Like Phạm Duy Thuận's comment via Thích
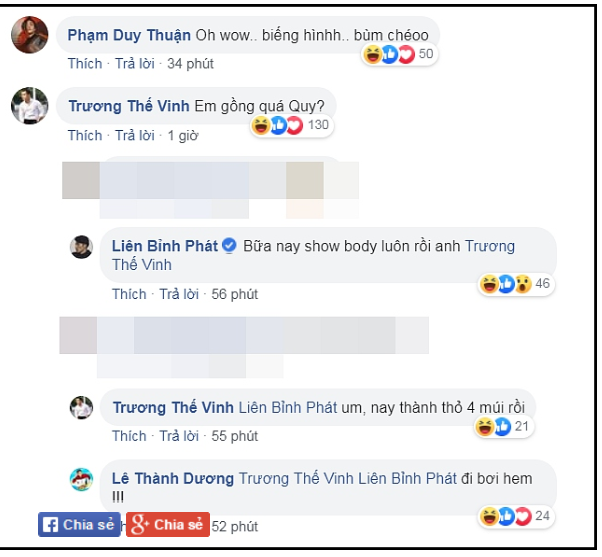 pos(85,64)
